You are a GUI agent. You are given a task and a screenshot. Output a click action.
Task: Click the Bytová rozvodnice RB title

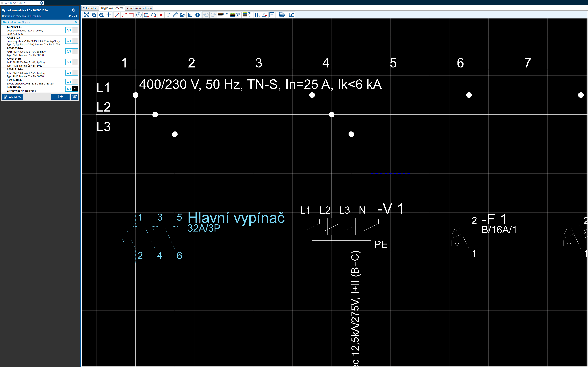tap(25, 10)
